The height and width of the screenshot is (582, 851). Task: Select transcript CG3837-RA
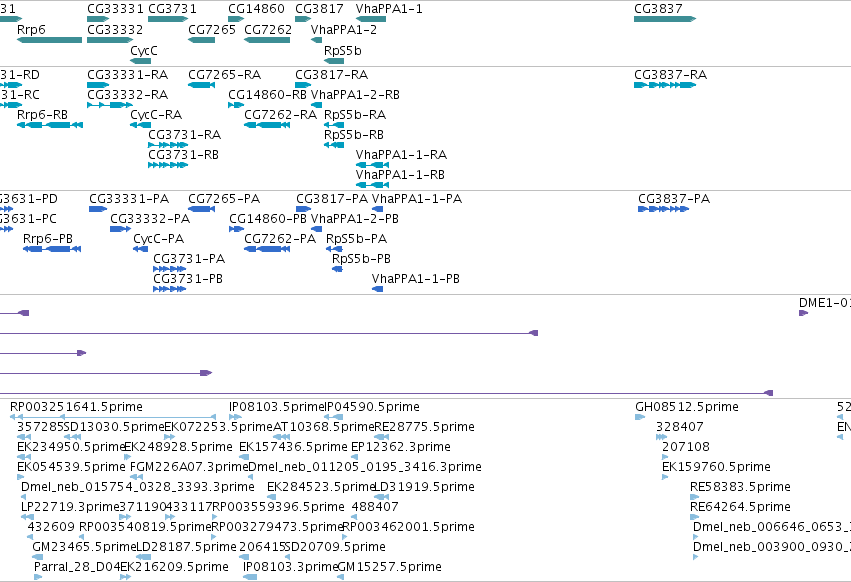(x=665, y=85)
